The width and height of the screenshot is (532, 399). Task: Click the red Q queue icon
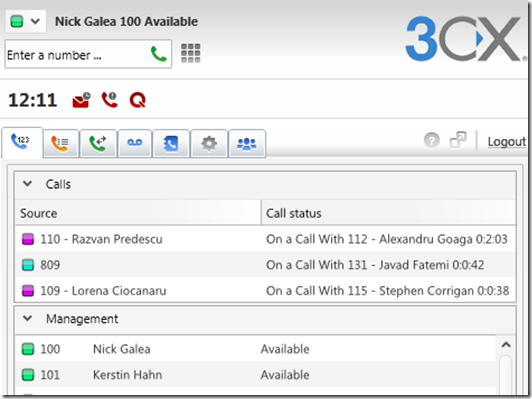137,100
